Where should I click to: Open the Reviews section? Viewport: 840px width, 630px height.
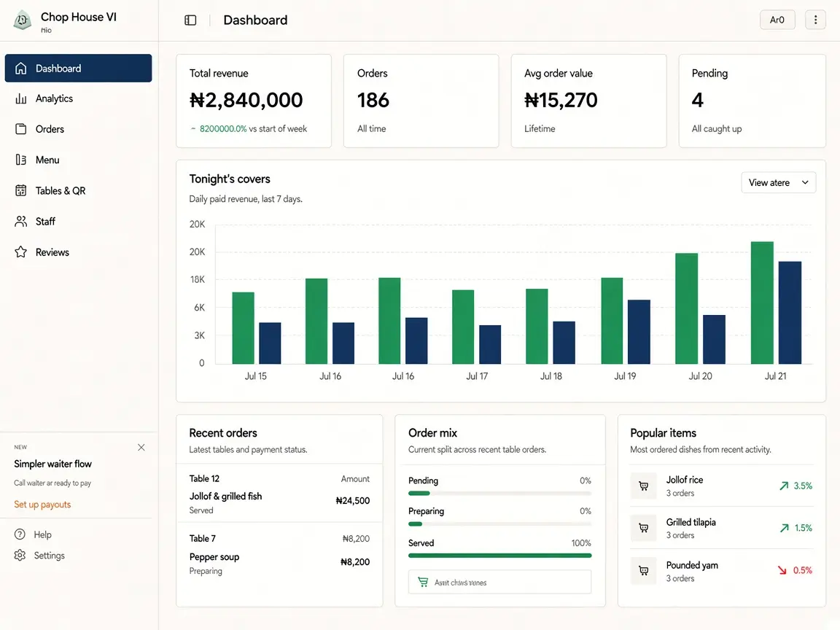click(x=78, y=252)
